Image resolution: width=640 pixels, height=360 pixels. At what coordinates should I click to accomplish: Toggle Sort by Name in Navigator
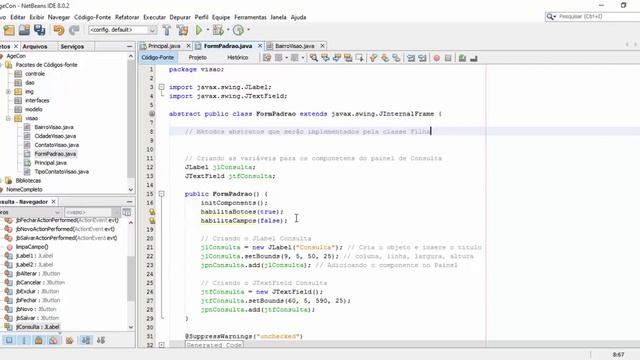click(x=86, y=340)
